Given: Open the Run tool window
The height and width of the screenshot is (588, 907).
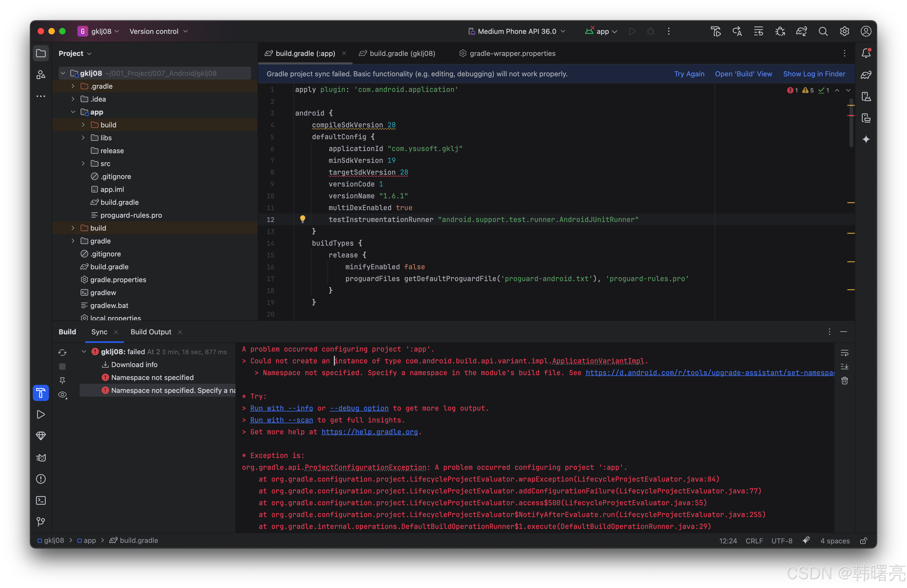Looking at the screenshot, I should [41, 414].
